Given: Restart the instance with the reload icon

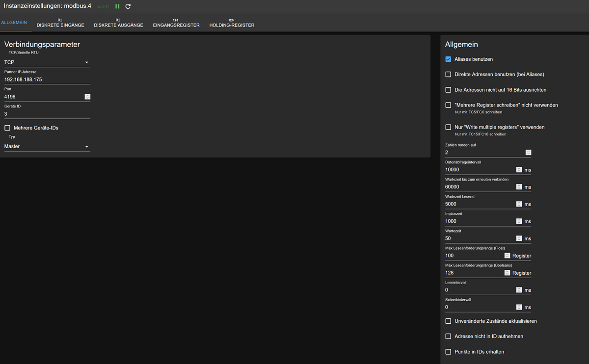Looking at the screenshot, I should tap(128, 6).
